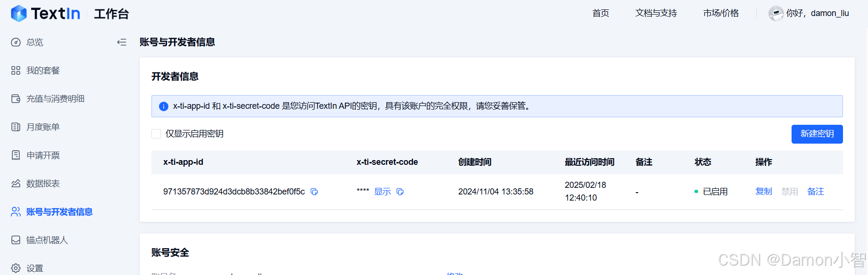This screenshot has height=275, width=868.
Task: Click the 数据报表 chart icon
Action: click(16, 184)
